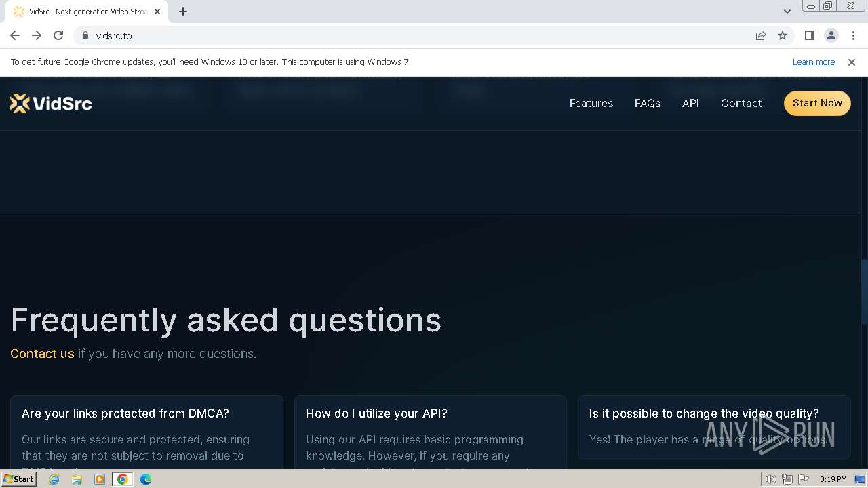Open the Action Center flag icon
Screen dimensions: 868x488
click(804, 479)
